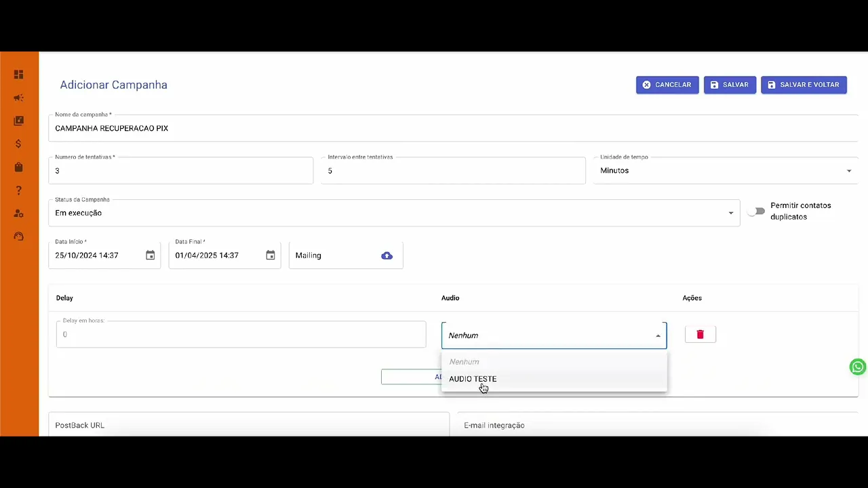Open the dashboard icon in sidebar
Viewport: 868px width, 488px height.
(x=18, y=75)
